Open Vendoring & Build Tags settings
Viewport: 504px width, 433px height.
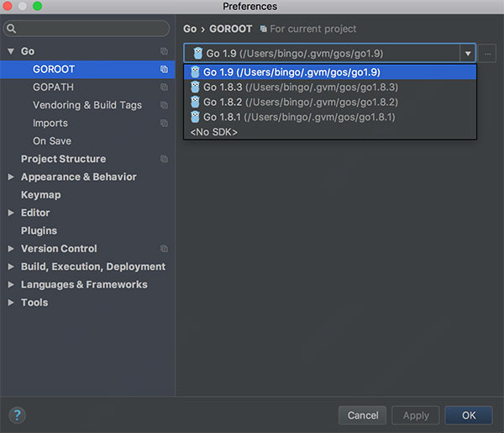tap(87, 105)
